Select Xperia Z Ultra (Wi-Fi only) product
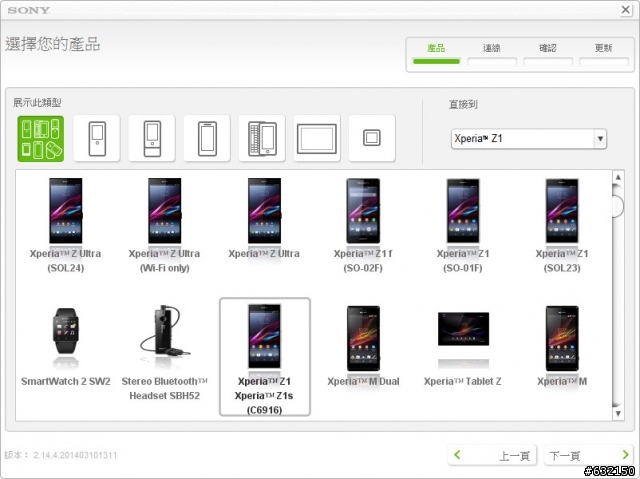Image resolution: width=640 pixels, height=479 pixels. point(164,225)
